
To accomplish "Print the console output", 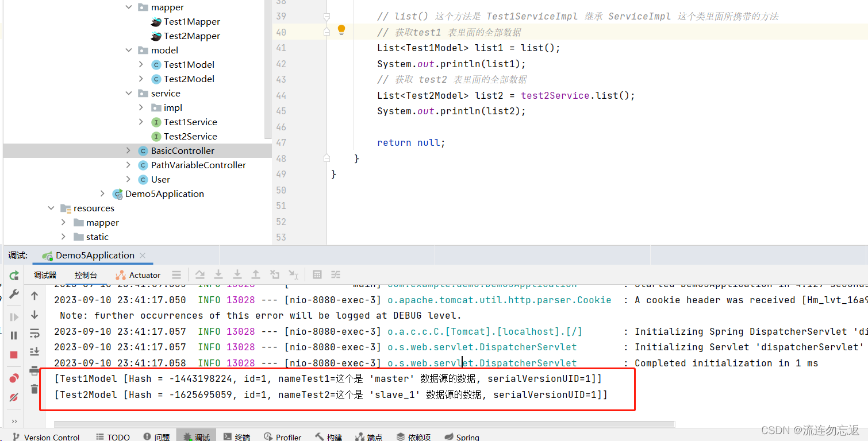I will 34,370.
